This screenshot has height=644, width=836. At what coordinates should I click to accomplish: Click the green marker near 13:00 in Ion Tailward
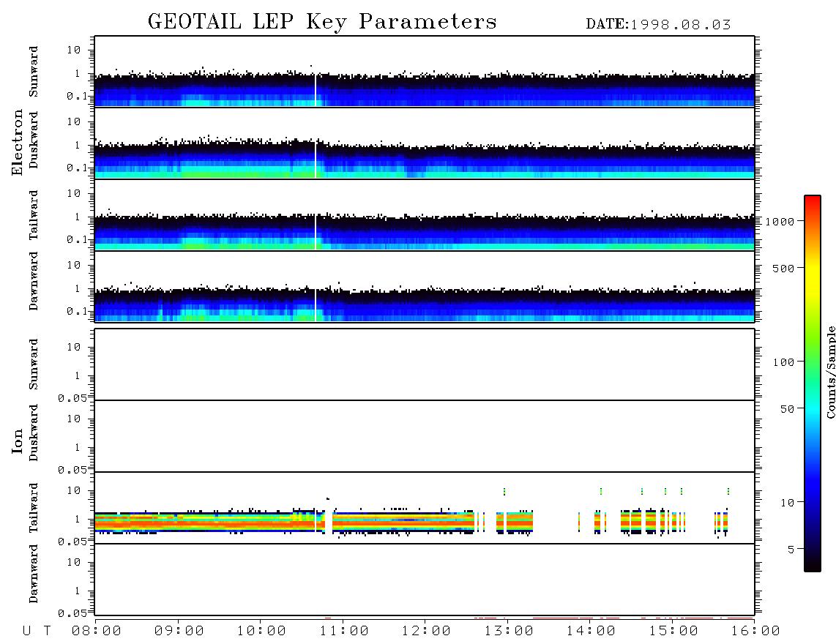[x=504, y=492]
